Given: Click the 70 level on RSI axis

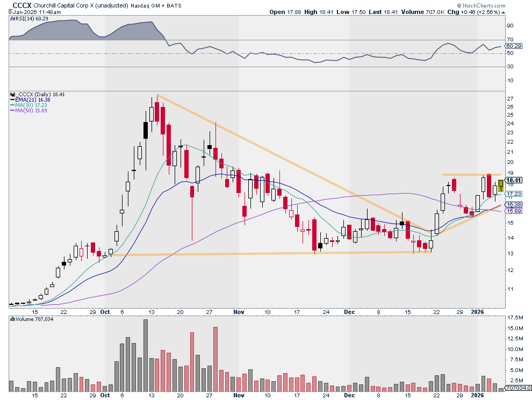Looking at the screenshot, I should [510, 40].
